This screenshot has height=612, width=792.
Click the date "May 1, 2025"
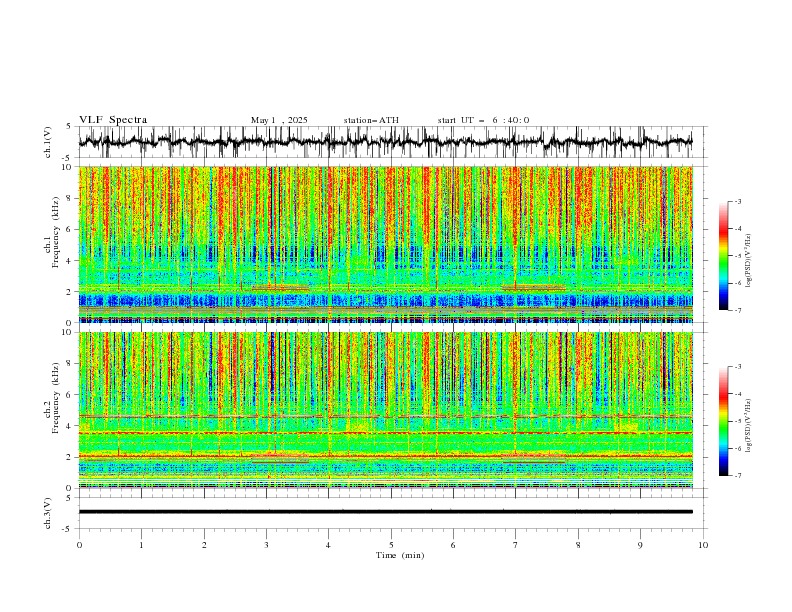[x=279, y=120]
